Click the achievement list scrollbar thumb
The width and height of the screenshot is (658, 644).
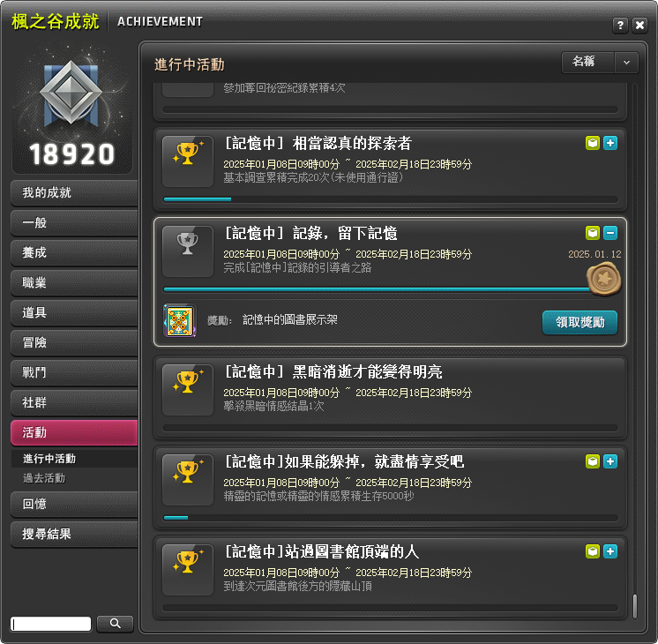pyautogui.click(x=635, y=606)
